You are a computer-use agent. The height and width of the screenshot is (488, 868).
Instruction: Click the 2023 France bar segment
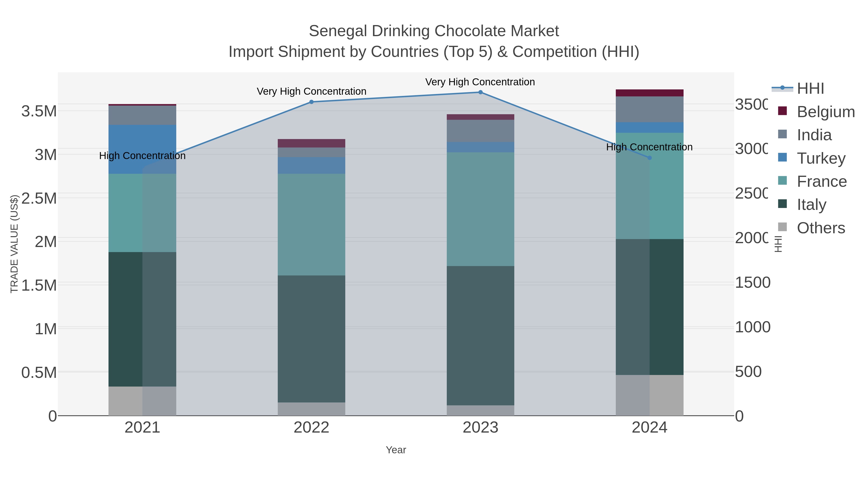(481, 209)
